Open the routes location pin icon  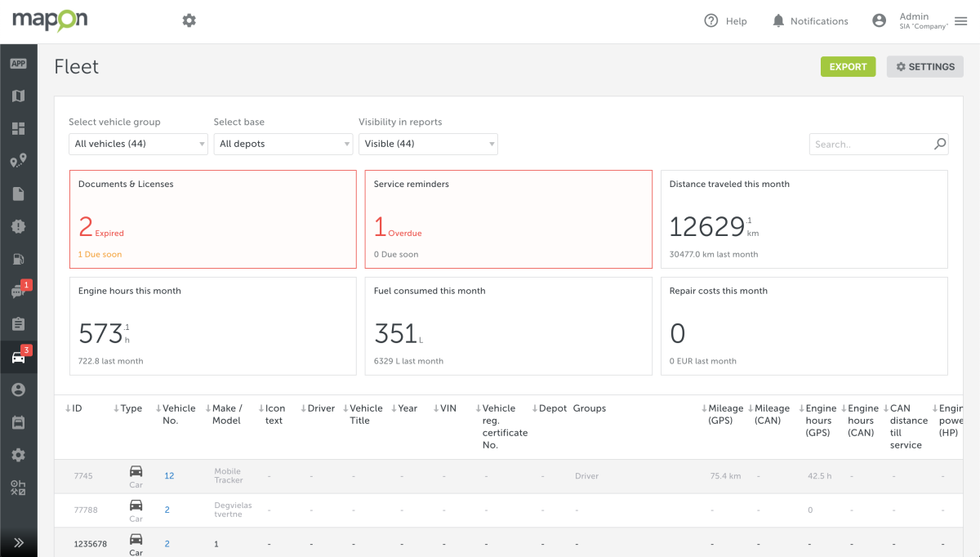tap(19, 160)
